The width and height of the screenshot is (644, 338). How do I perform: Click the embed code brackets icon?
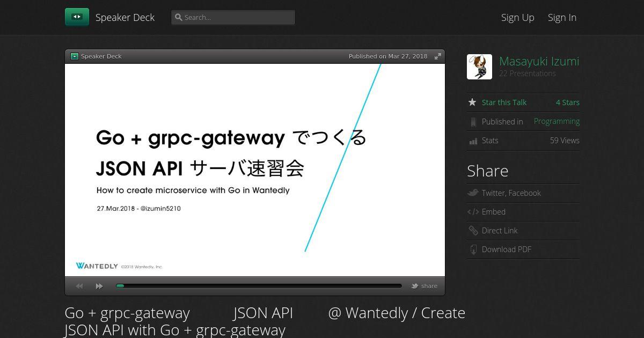(473, 212)
